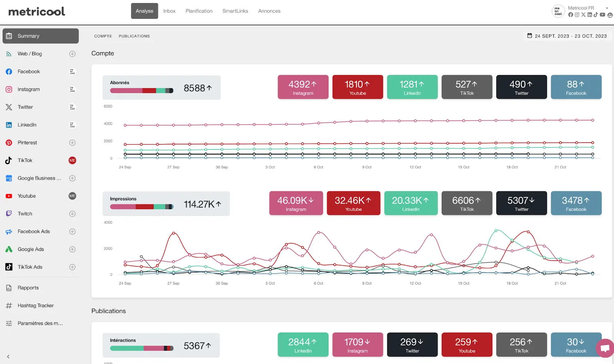Image resolution: width=614 pixels, height=364 pixels.
Task: Click the Youtube 259 interactions card
Action: point(467,345)
